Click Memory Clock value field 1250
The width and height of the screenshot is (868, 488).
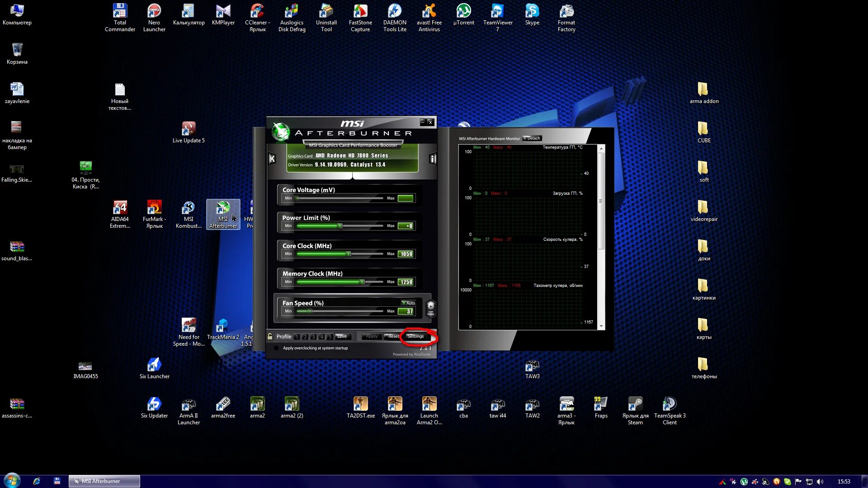[x=406, y=282]
